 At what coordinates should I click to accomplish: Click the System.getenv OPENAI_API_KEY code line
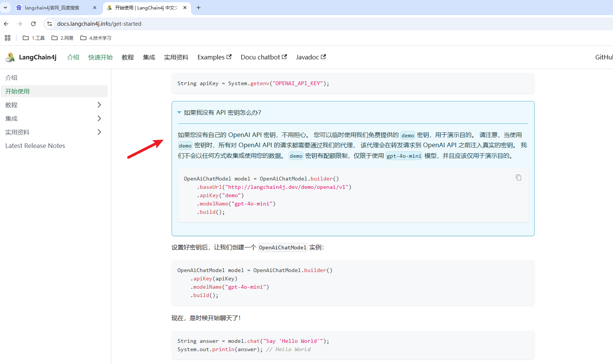click(253, 83)
